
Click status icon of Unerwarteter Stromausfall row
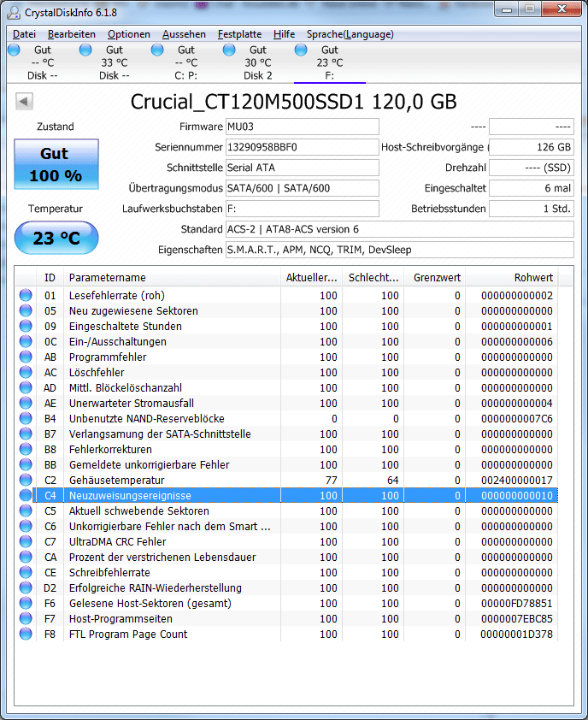pyautogui.click(x=26, y=403)
